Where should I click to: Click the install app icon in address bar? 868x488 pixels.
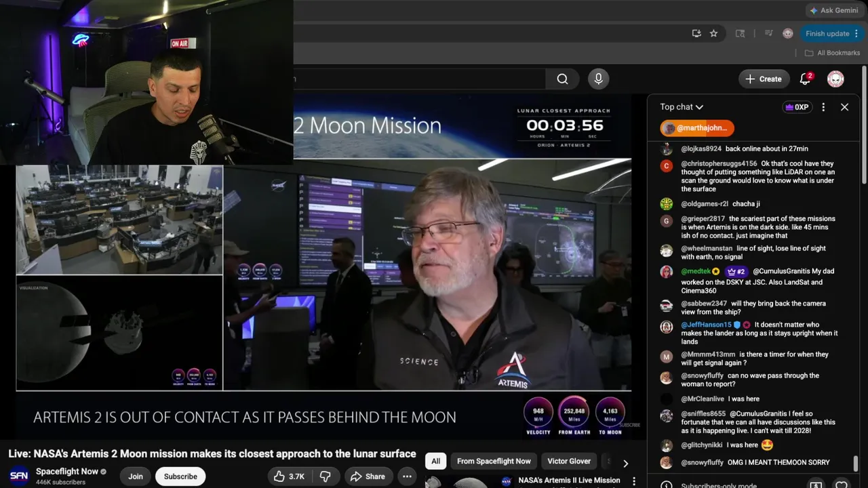coord(696,33)
